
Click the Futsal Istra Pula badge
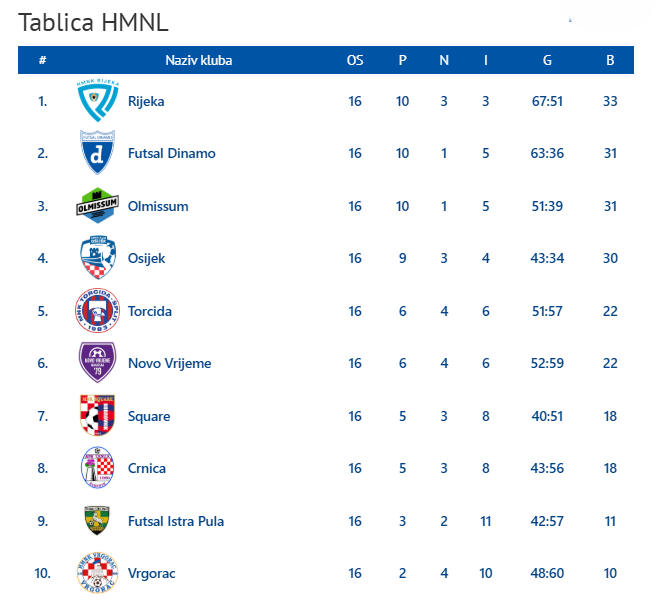98,521
